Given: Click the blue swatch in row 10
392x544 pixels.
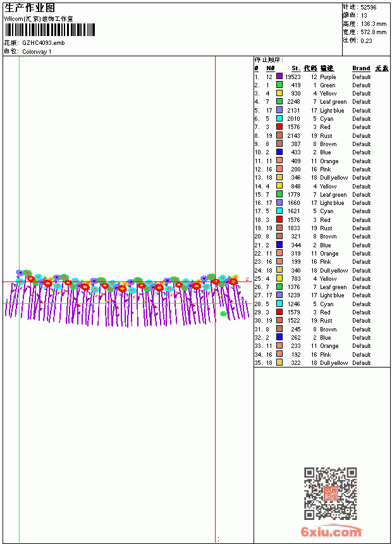Looking at the screenshot, I should [279, 152].
